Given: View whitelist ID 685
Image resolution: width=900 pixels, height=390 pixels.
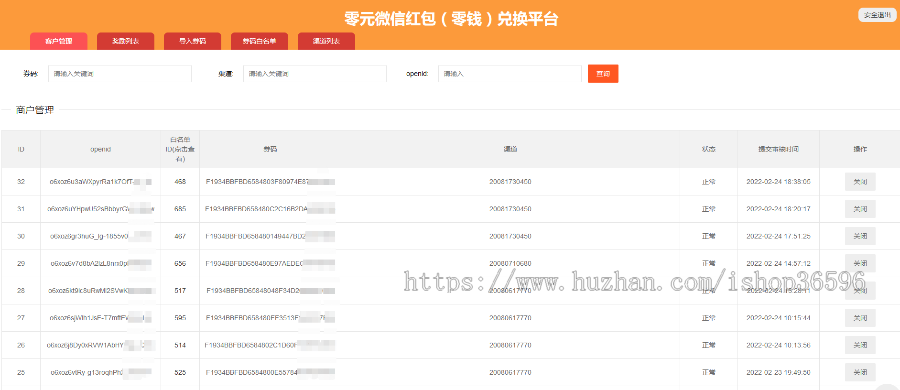Looking at the screenshot, I should point(180,209).
